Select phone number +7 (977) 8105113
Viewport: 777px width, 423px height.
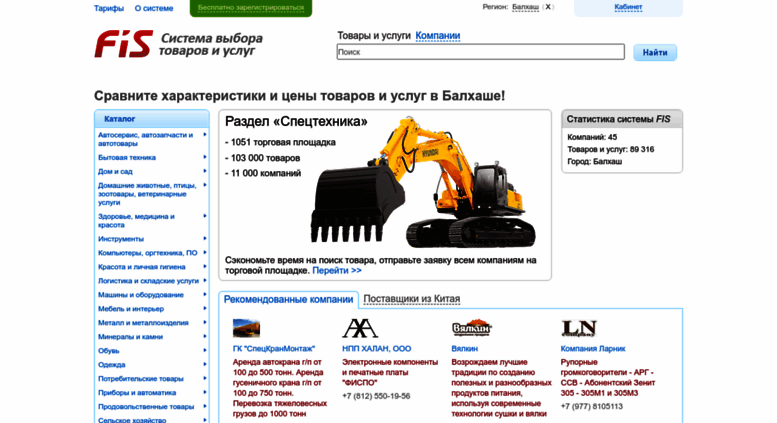pyautogui.click(x=592, y=407)
